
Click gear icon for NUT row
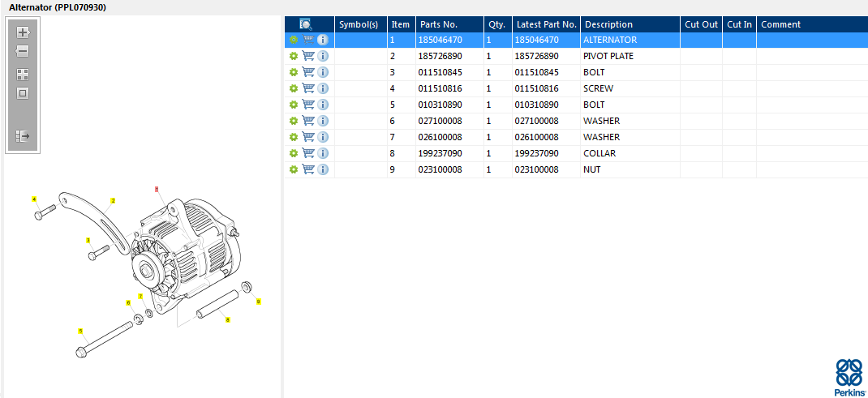[294, 169]
